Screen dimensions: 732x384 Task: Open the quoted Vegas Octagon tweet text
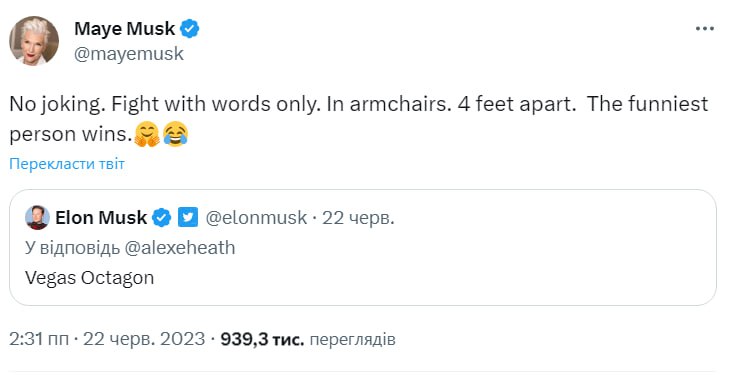pos(90,278)
